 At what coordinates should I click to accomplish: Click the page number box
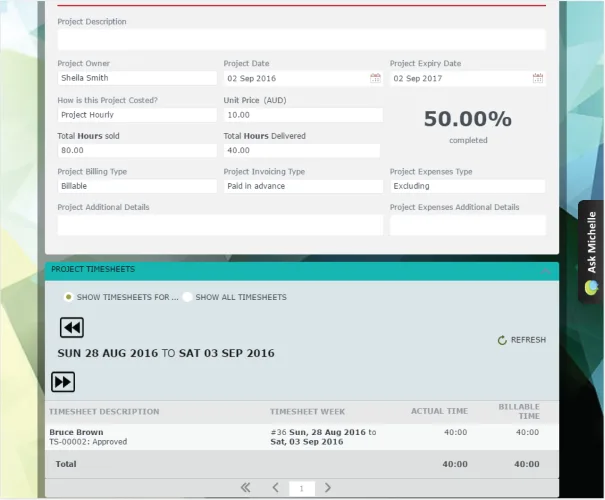[302, 488]
